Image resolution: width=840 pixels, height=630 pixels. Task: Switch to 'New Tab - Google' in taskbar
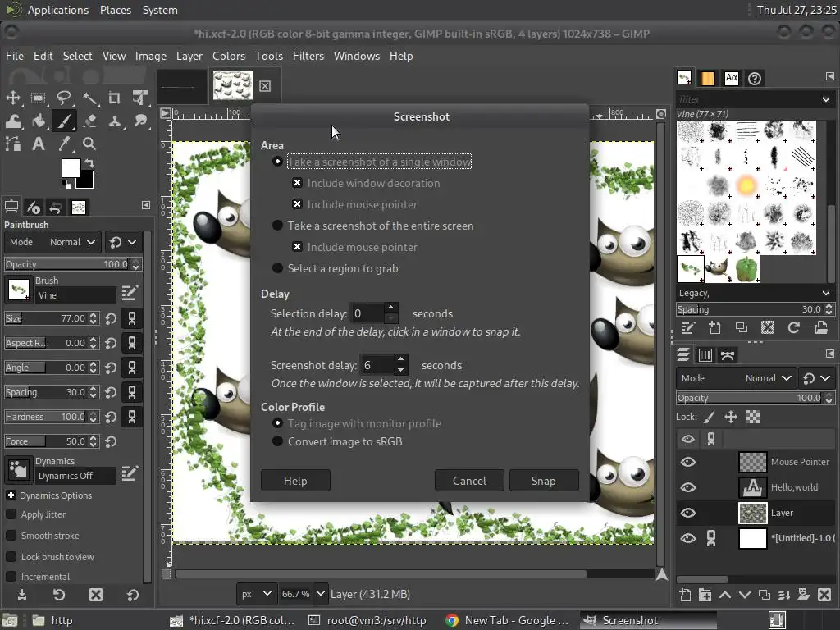(x=507, y=620)
